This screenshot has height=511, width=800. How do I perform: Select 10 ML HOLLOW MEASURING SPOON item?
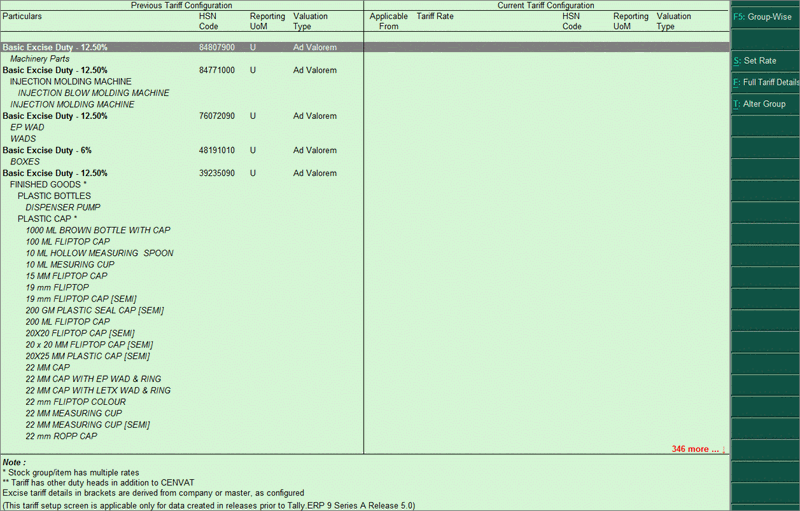coord(99,253)
